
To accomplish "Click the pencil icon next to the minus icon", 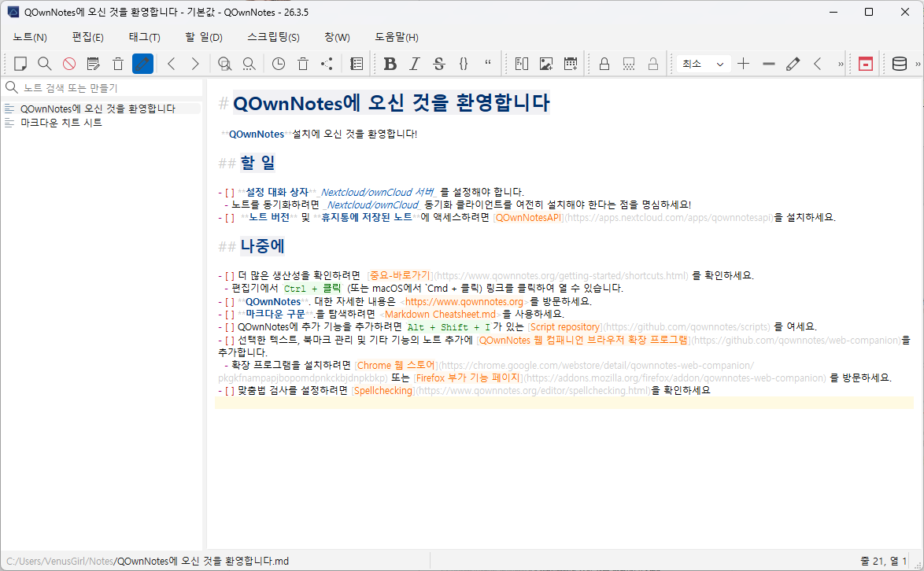I will pos(793,64).
